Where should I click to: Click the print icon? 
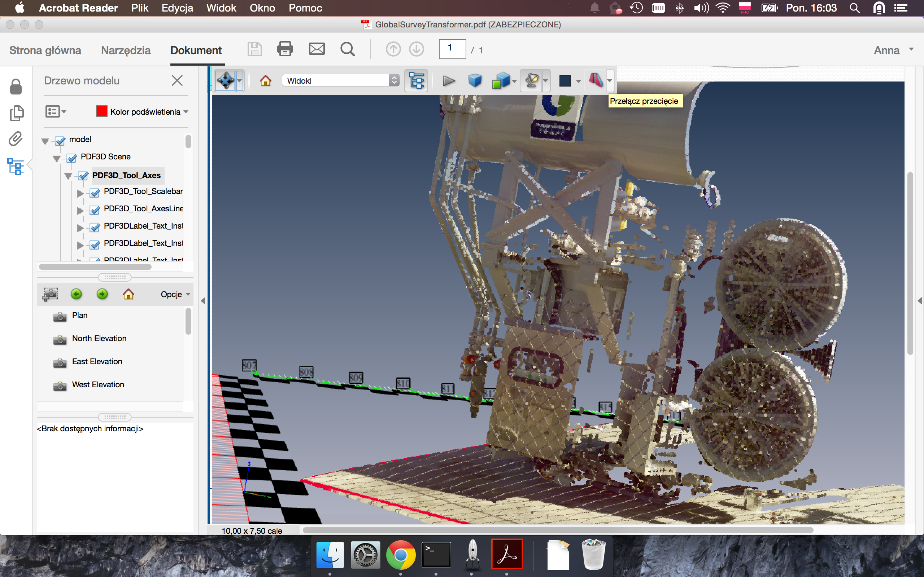[285, 49]
